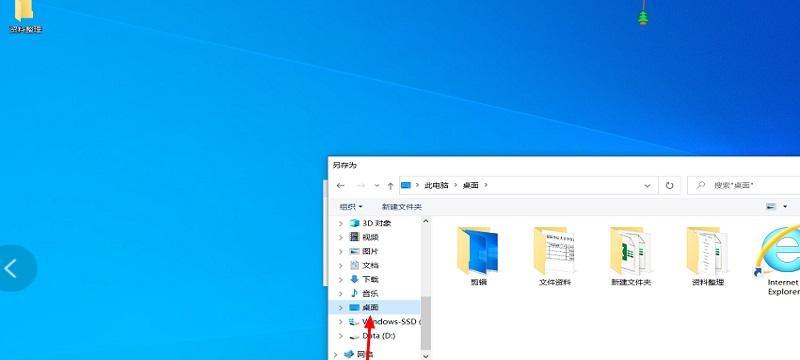Select 图片 in navigation tree
The width and height of the screenshot is (800, 360).
coord(370,251)
